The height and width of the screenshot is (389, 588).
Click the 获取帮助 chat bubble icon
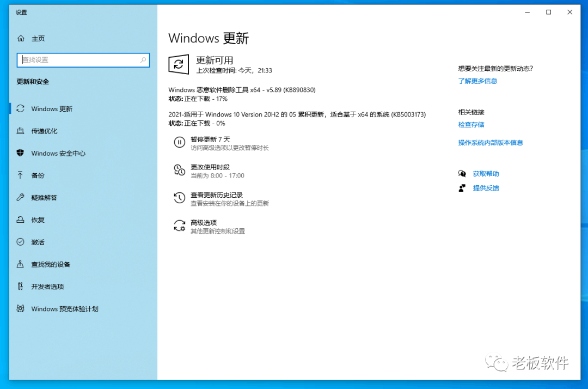pyautogui.click(x=462, y=174)
